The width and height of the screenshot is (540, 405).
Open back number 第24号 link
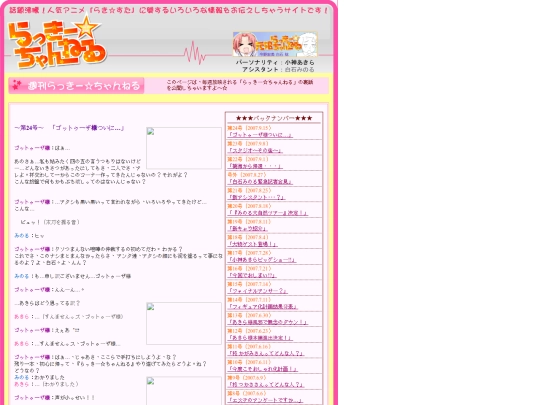coord(260,135)
